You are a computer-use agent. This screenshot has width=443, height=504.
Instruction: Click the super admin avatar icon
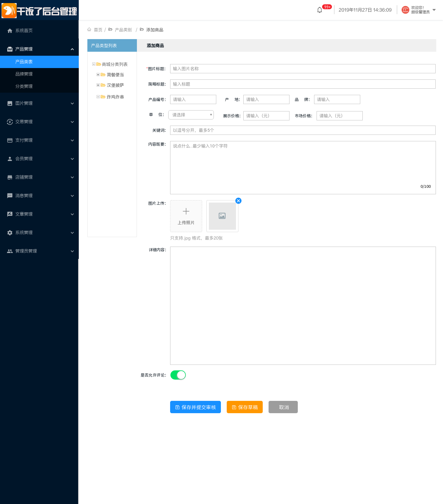pos(405,10)
